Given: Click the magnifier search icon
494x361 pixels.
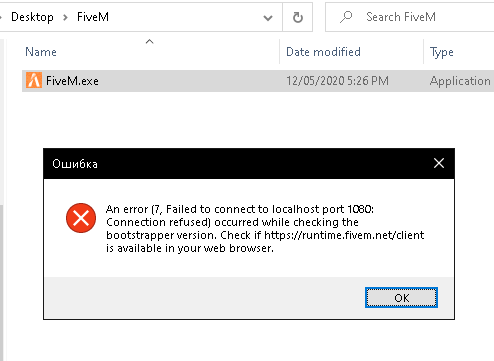Looking at the screenshot, I should [346, 17].
